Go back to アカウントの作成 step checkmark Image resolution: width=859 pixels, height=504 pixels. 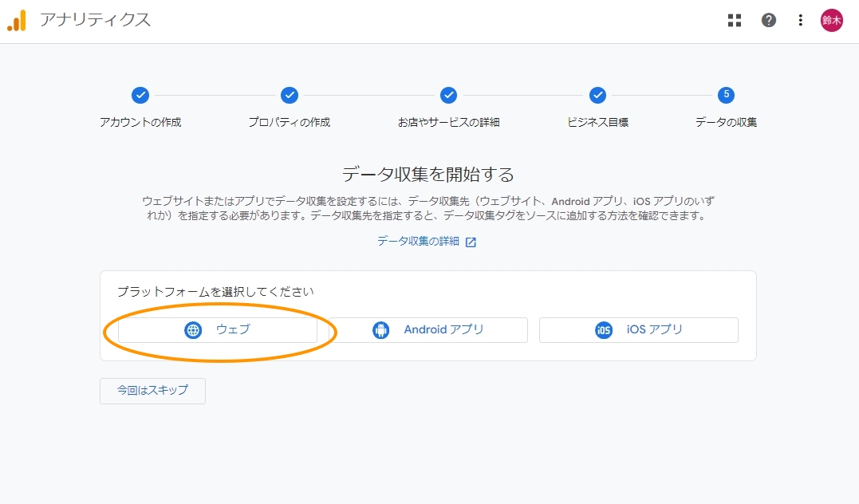point(140,96)
